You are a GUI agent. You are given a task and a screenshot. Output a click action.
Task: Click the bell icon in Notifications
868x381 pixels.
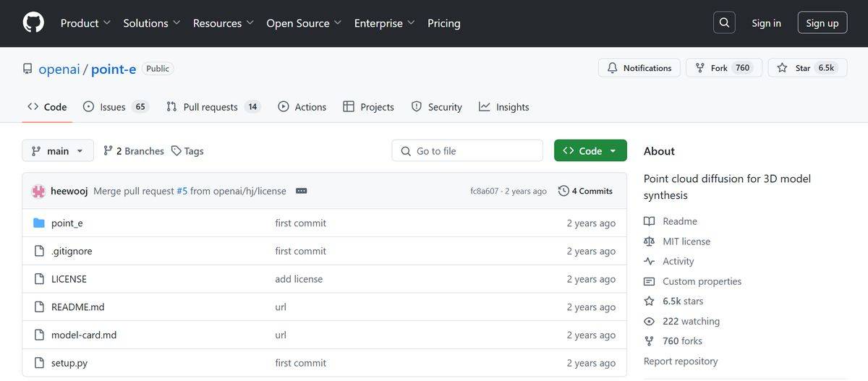coord(613,68)
